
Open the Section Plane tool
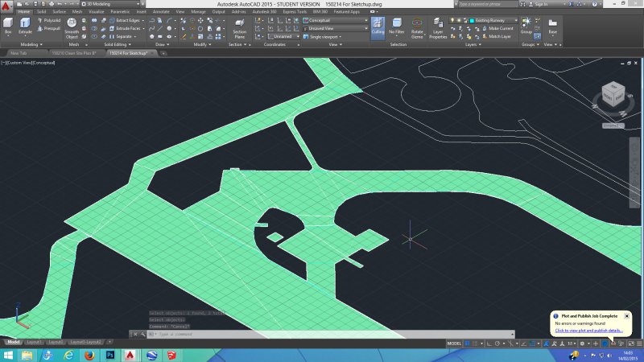pyautogui.click(x=239, y=30)
